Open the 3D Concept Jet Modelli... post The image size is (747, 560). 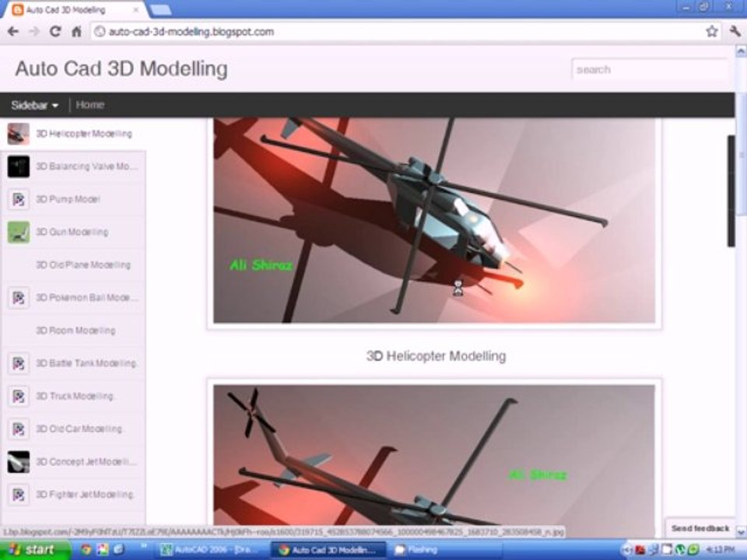87,462
